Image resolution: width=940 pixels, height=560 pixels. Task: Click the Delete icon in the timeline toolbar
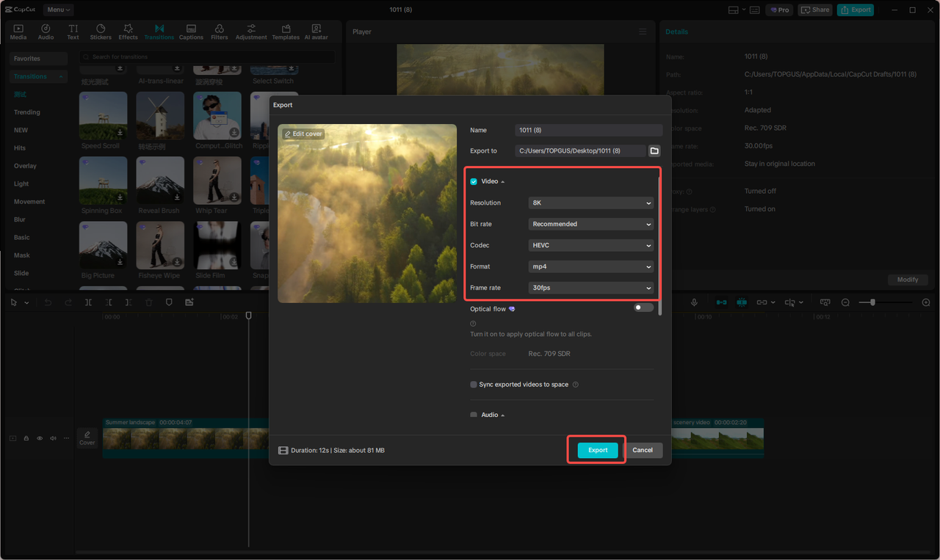tap(149, 302)
